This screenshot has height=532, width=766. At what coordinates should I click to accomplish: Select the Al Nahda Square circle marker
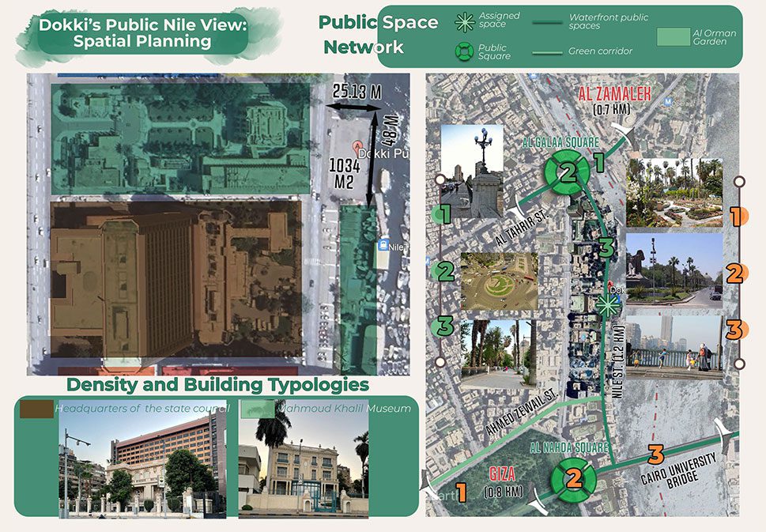click(x=574, y=477)
